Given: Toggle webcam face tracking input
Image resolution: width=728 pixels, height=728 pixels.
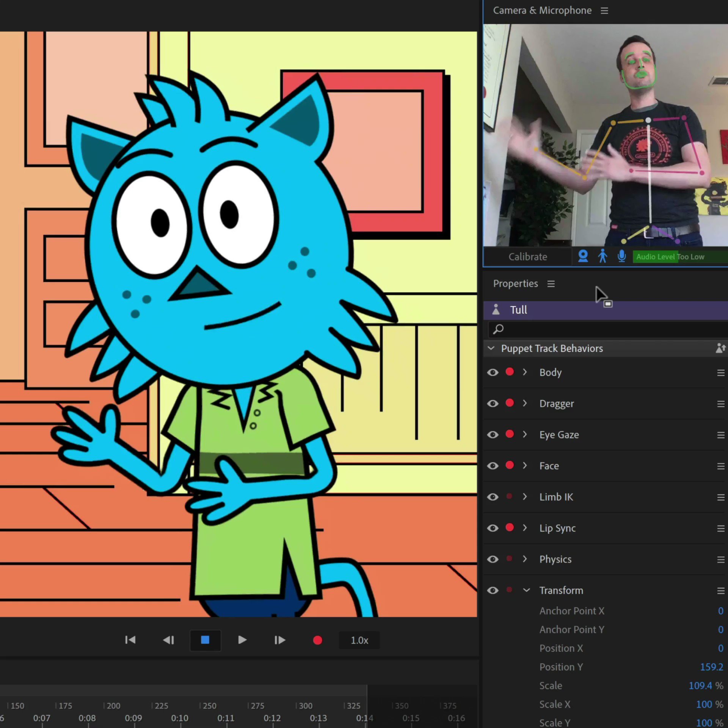Looking at the screenshot, I should point(583,256).
